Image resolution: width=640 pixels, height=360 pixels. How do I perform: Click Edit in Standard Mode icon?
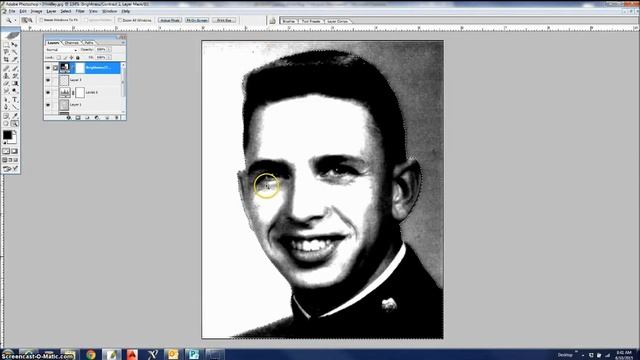(x=6, y=151)
